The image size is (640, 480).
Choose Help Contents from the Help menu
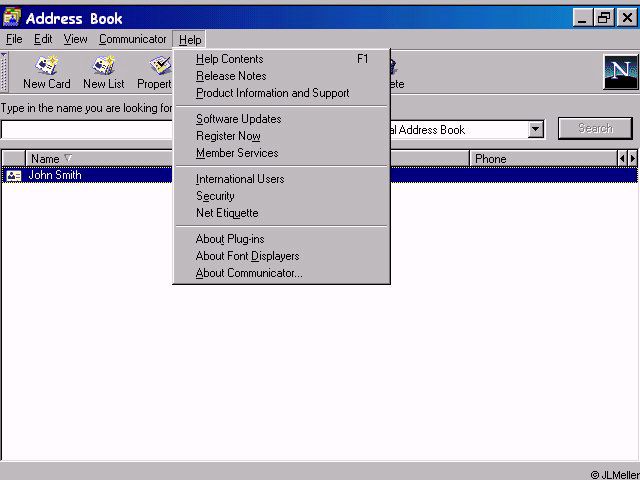pyautogui.click(x=282, y=59)
